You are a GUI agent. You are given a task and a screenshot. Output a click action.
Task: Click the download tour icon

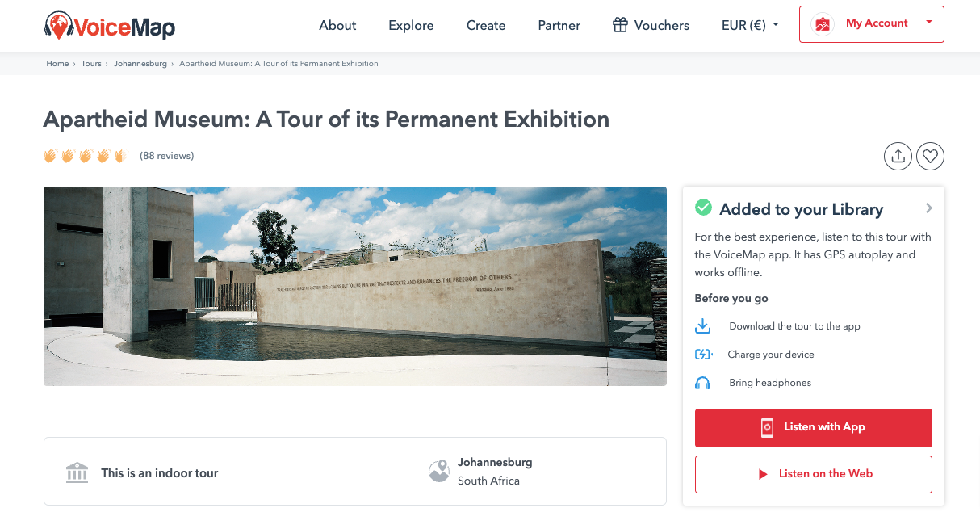703,326
